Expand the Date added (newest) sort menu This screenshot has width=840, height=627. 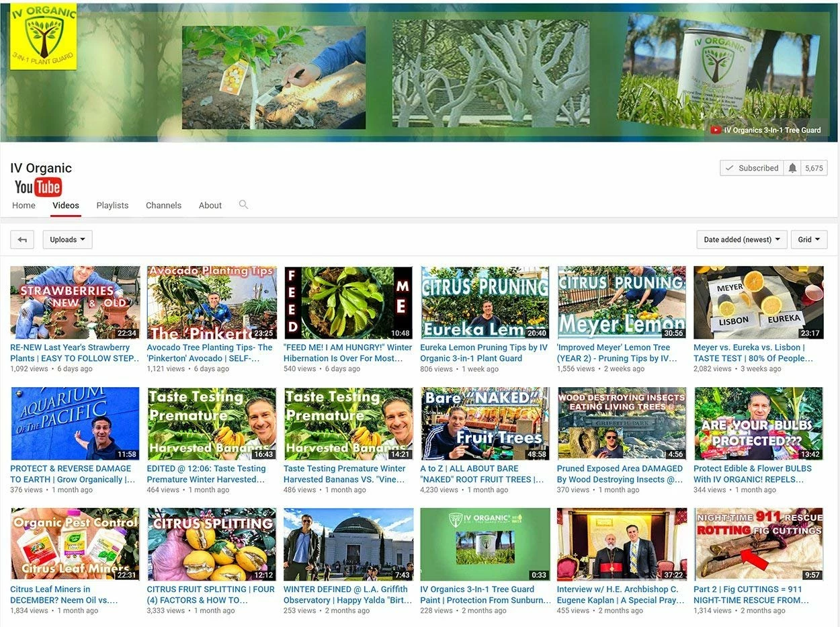point(741,240)
